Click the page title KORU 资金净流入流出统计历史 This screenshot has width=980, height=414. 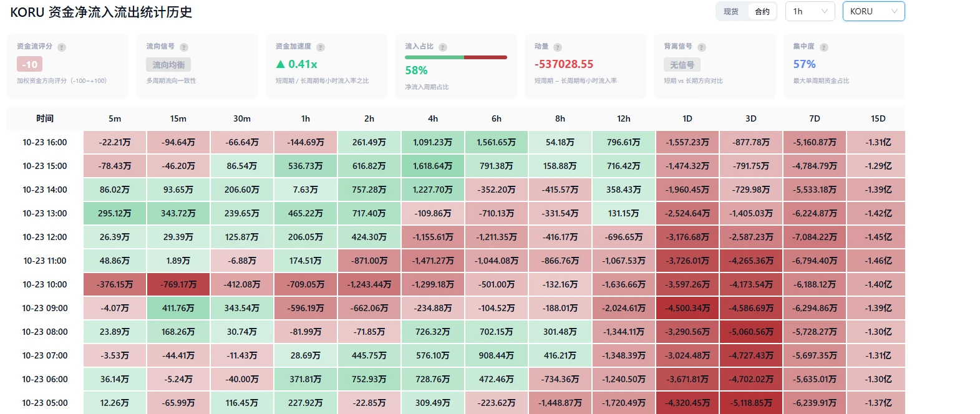(101, 12)
